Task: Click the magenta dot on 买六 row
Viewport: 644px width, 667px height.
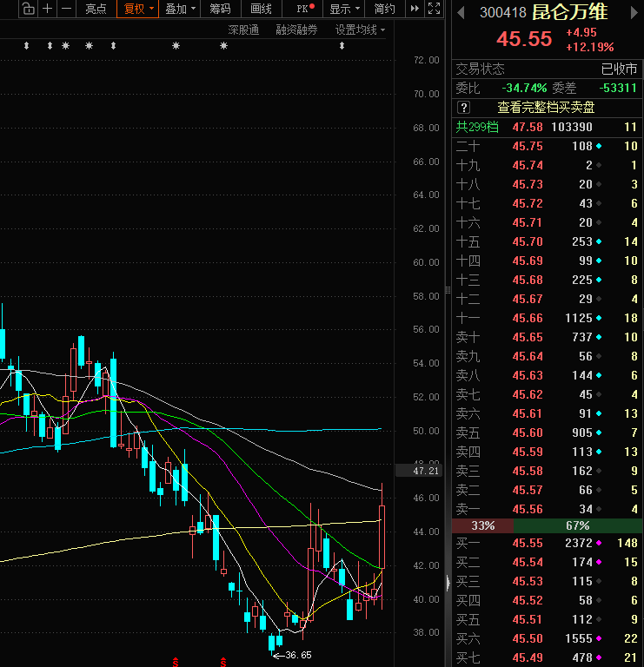Action: tap(599, 638)
